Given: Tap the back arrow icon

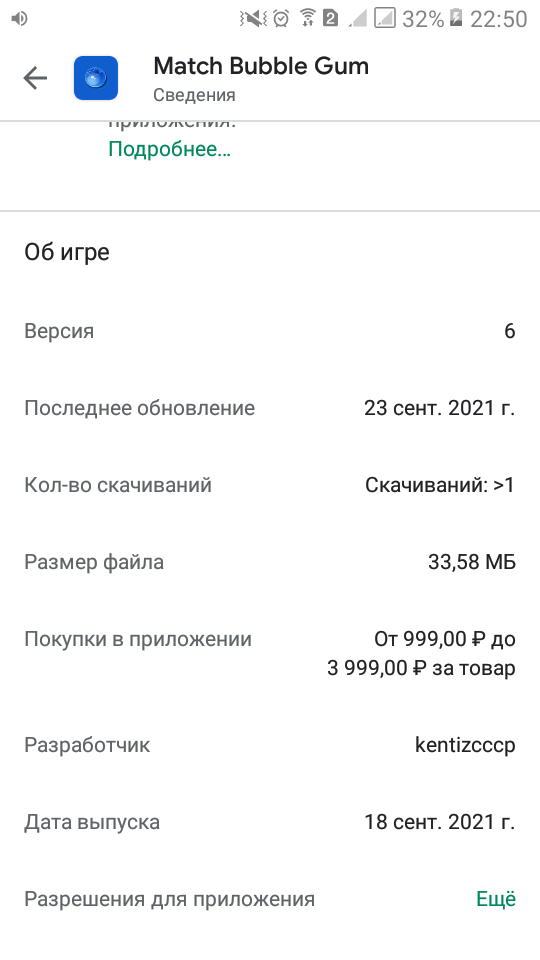Looking at the screenshot, I should coord(35,78).
